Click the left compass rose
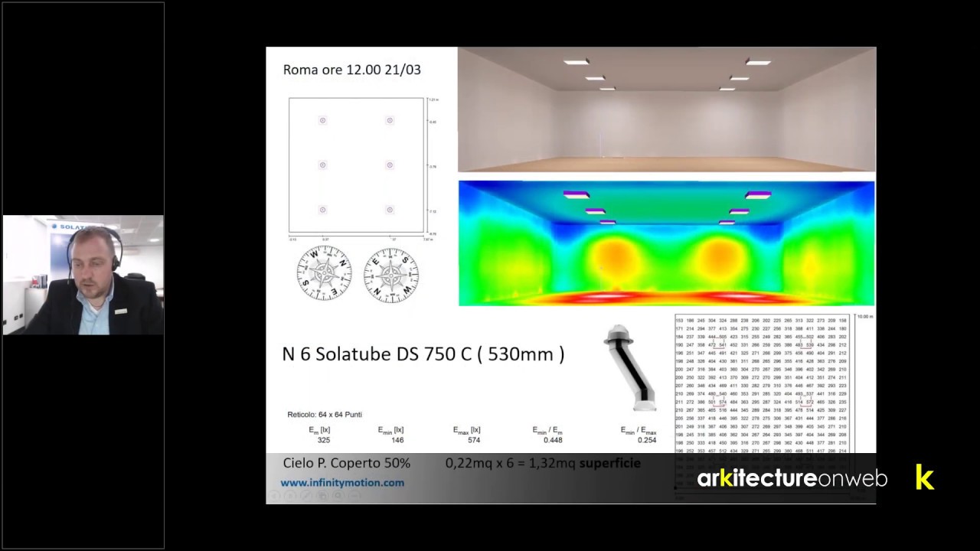Viewport: 980px width, 551px height. pos(324,273)
